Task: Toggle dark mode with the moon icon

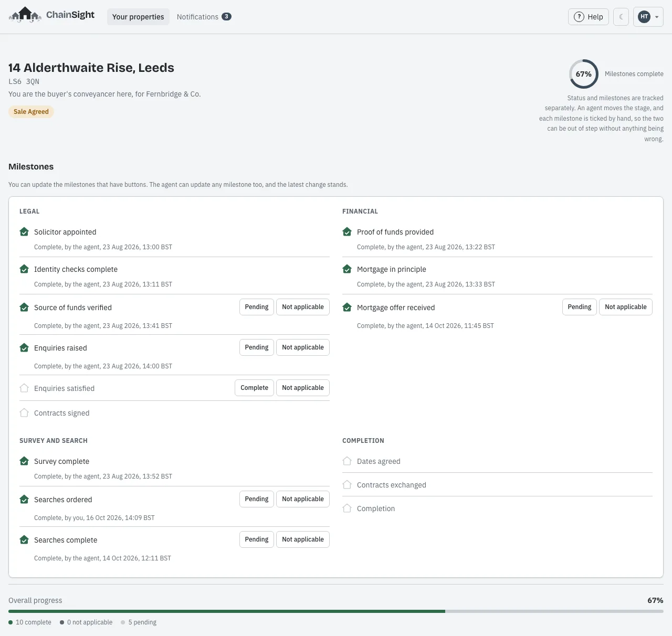Action: (x=621, y=17)
